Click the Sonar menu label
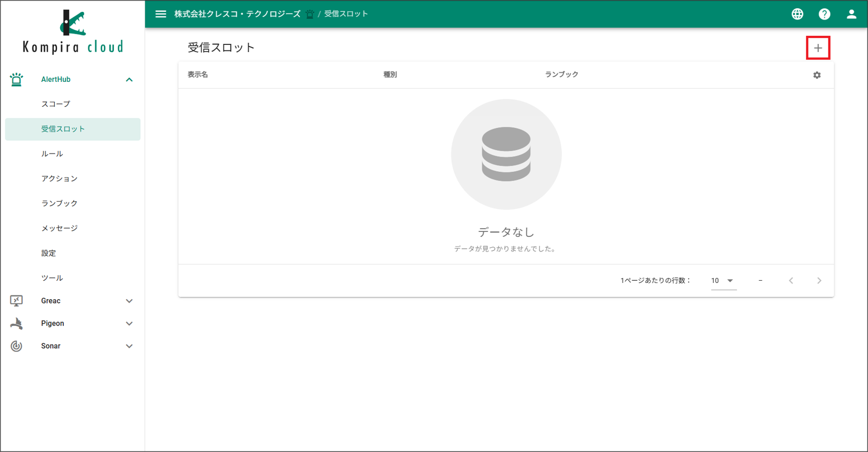The width and height of the screenshot is (868, 452). point(51,346)
